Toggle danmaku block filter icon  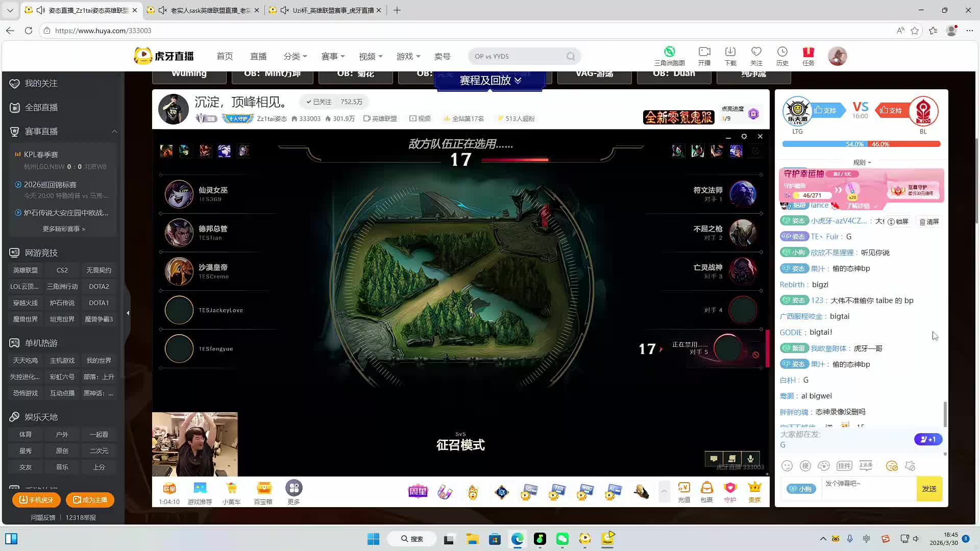point(892,466)
